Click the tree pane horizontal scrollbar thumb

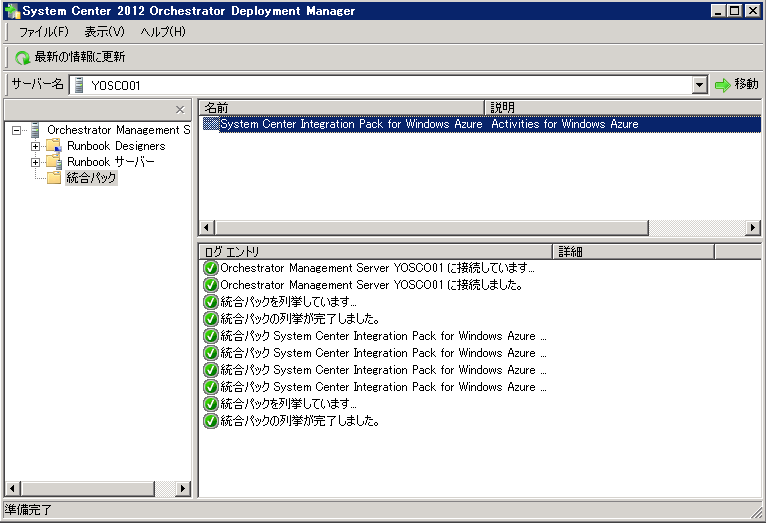click(x=88, y=488)
